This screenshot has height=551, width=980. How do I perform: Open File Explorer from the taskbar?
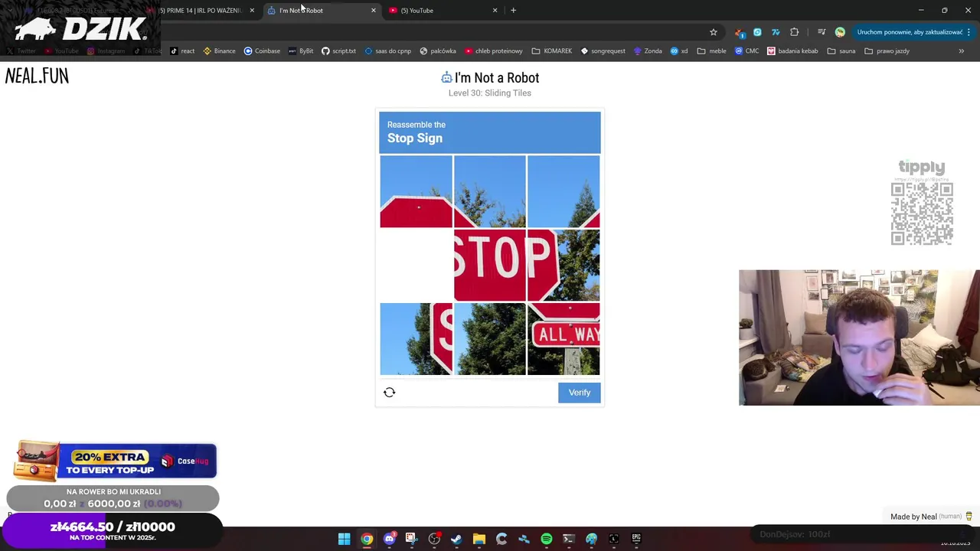(x=479, y=539)
